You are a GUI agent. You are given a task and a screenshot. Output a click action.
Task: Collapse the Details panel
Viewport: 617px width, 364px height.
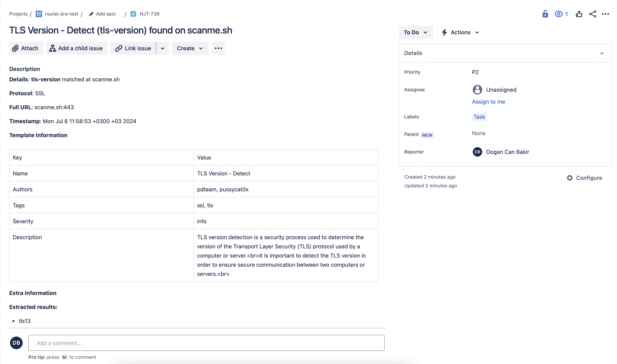pyautogui.click(x=601, y=53)
